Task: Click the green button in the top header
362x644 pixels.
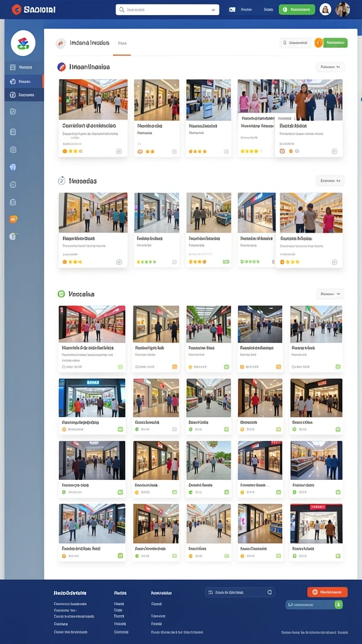Action: tap(297, 9)
